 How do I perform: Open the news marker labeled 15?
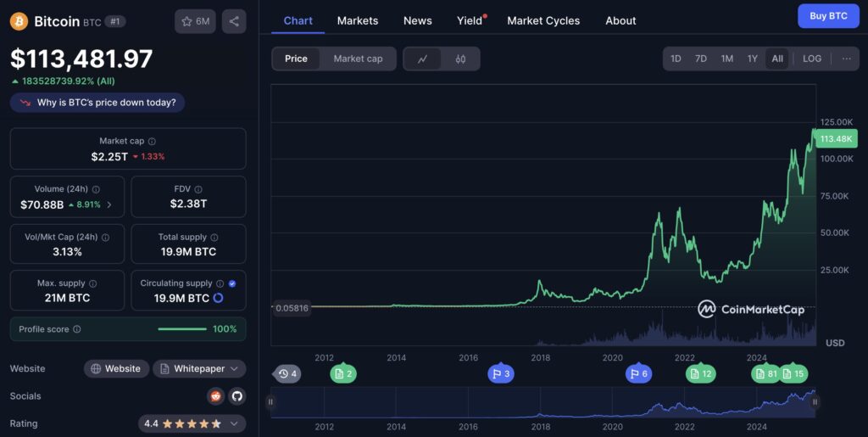click(793, 374)
